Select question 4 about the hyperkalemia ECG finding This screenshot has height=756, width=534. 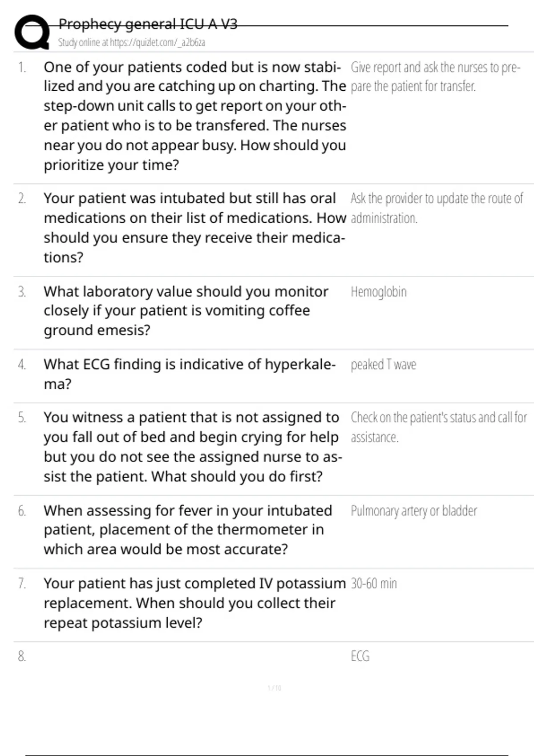190,374
